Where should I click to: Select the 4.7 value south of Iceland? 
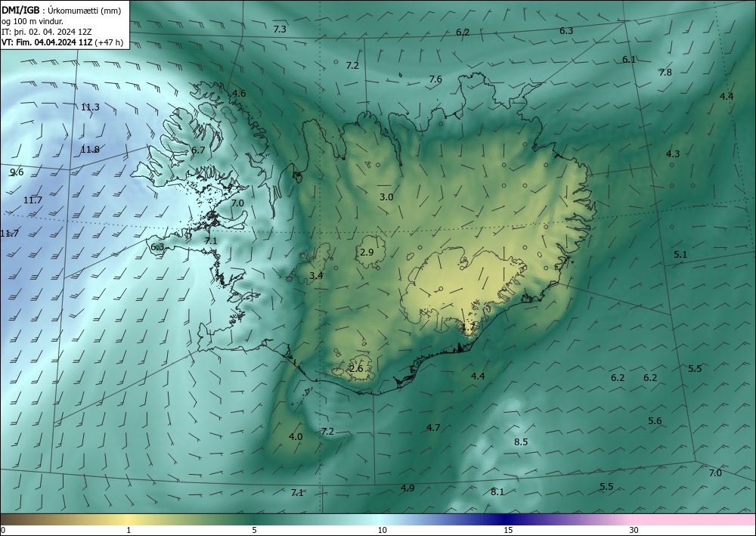[433, 428]
